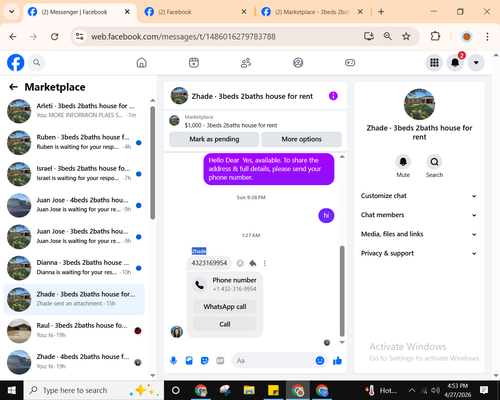This screenshot has height=400, width=500.
Task: Open account dropdown arrow in top bar
Action: (476, 62)
